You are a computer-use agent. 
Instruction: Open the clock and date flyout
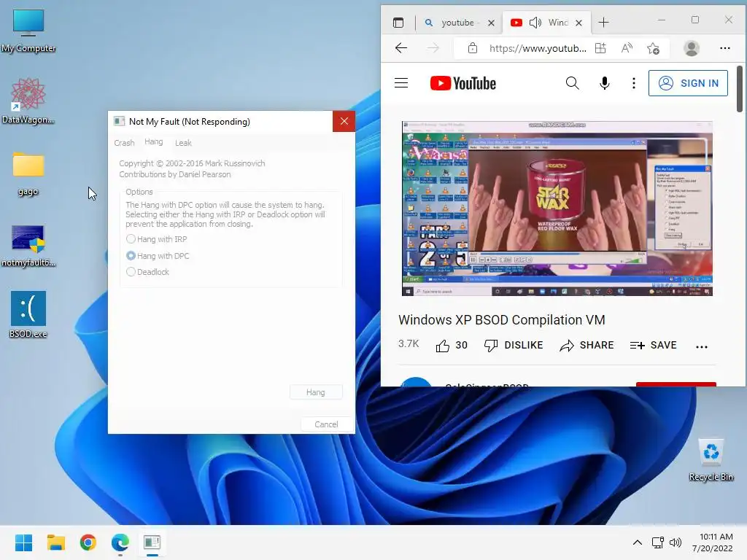pos(713,542)
